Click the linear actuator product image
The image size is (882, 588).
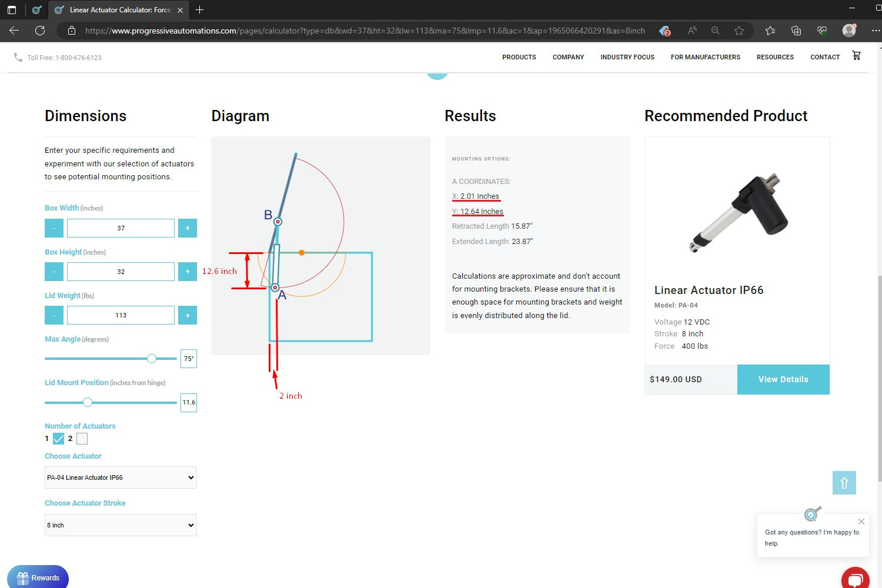coord(739,212)
